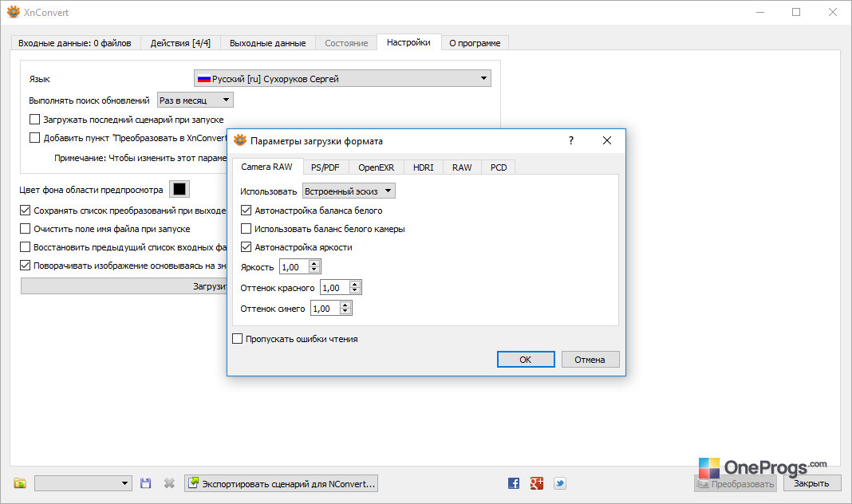The image size is (852, 504).
Task: Click the Оттенок синего value field
Action: coord(325,308)
